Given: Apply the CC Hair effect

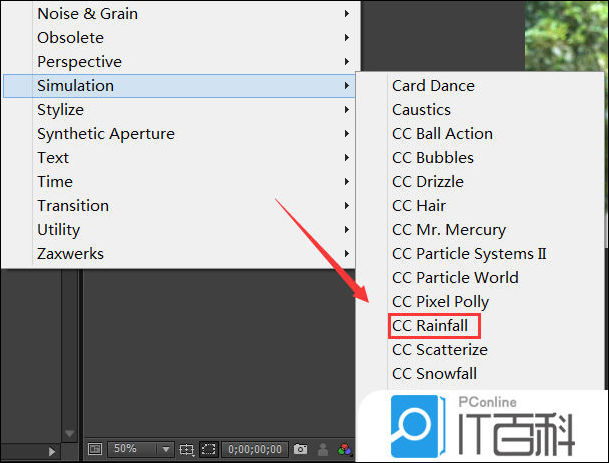Looking at the screenshot, I should (x=419, y=206).
